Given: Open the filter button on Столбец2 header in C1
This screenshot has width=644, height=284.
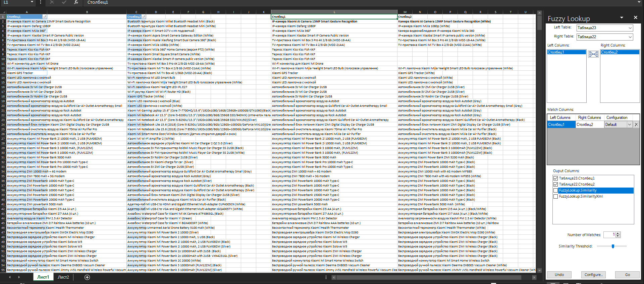Looking at the screenshot, I should [144, 17].
